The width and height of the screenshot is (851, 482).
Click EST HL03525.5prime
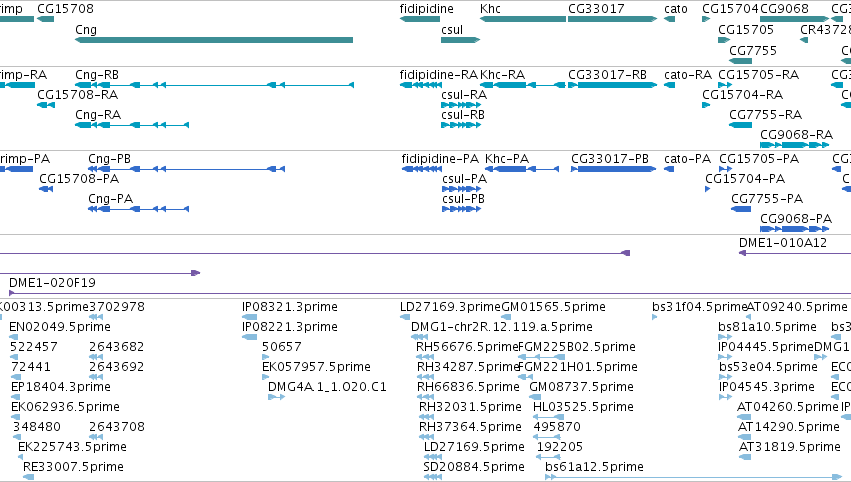click(x=548, y=417)
